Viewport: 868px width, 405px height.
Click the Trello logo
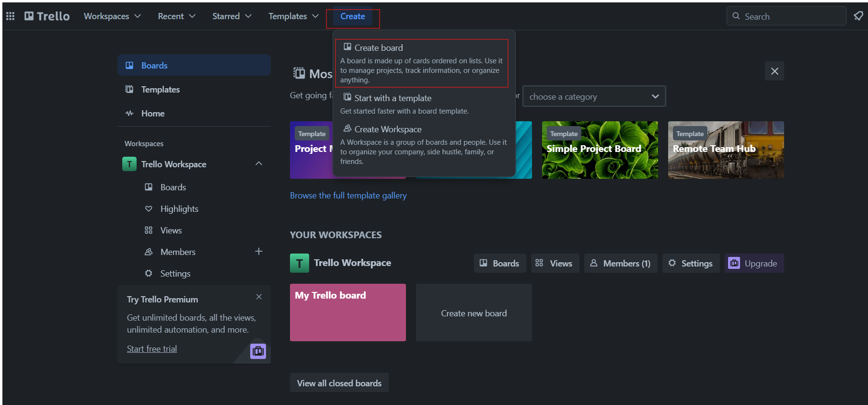tap(47, 16)
